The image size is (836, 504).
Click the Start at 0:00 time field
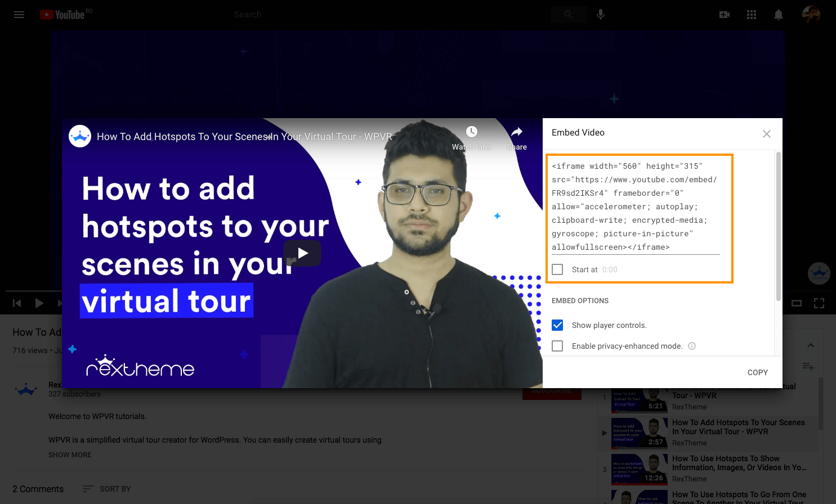tap(610, 269)
